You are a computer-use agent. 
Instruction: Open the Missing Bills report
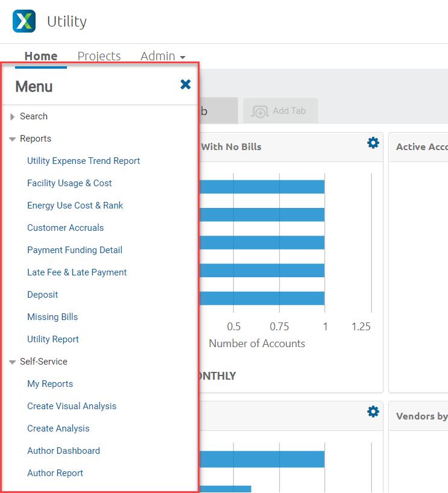tap(52, 317)
